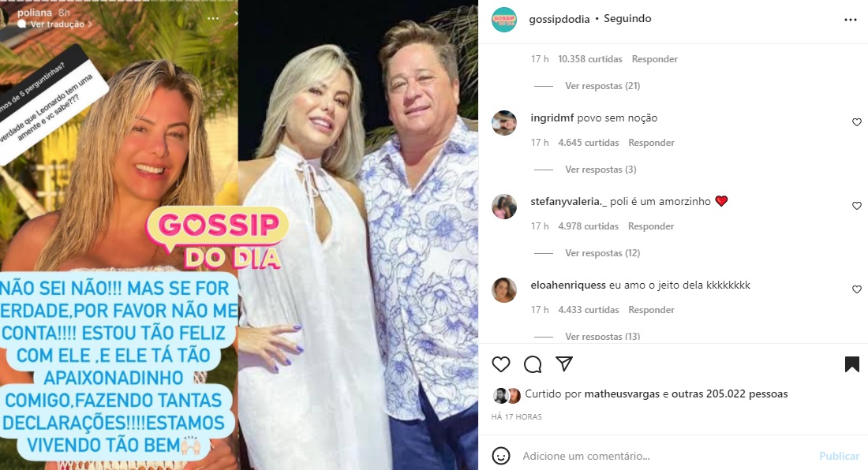Open gossipdodia profile avatar
The width and height of the screenshot is (868, 470).
[x=504, y=20]
